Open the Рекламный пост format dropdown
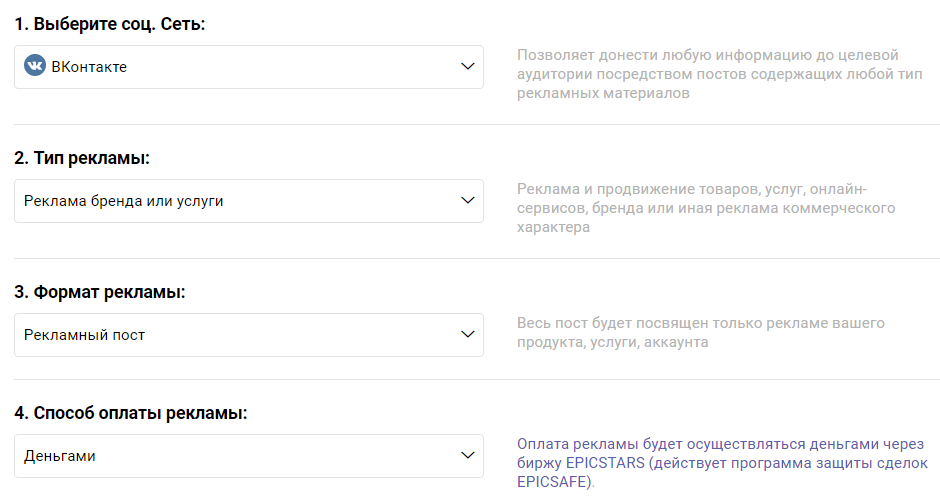 point(249,334)
